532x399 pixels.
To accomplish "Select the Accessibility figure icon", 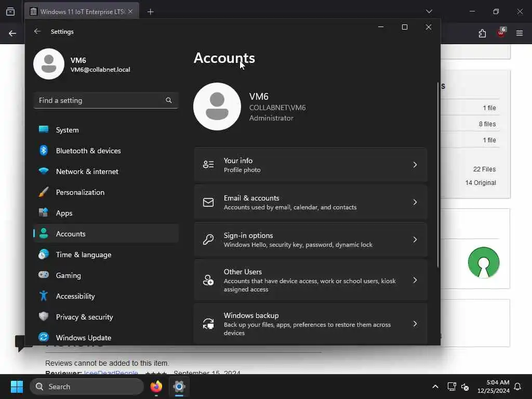I will (44, 296).
